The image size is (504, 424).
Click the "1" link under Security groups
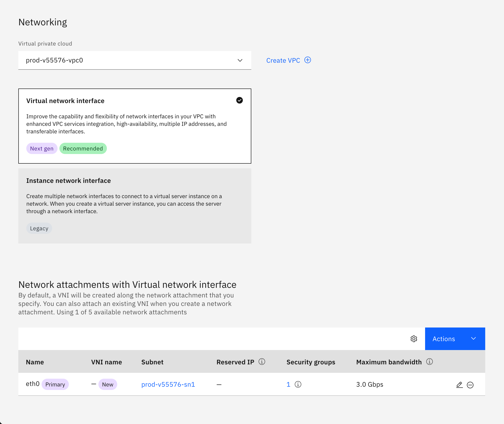click(288, 384)
